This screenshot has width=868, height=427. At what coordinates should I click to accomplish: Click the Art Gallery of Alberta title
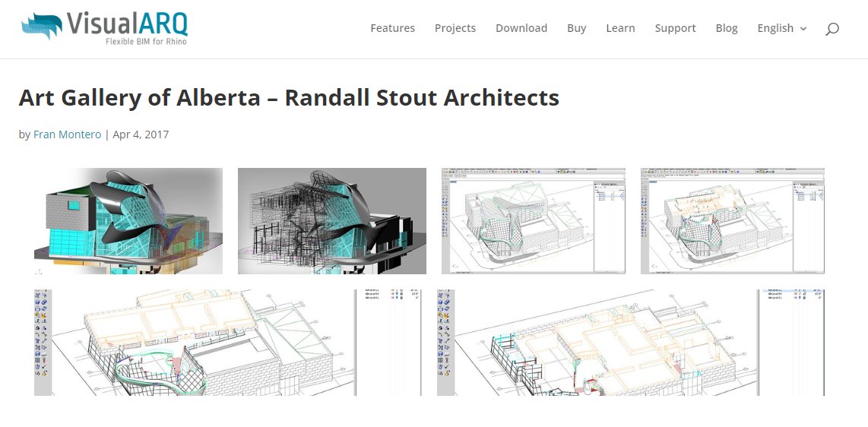(289, 98)
